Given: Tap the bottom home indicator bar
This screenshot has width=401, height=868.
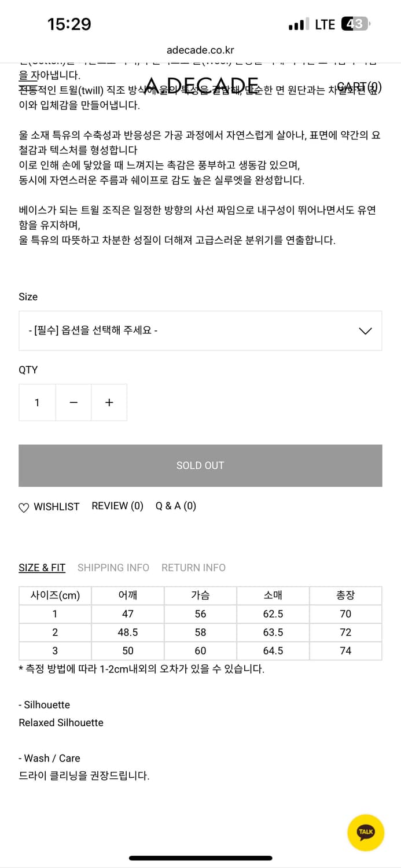Looking at the screenshot, I should pos(200,859).
